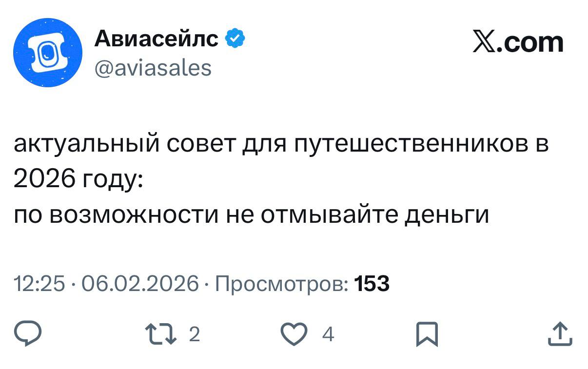This screenshot has height=369, width=588.
Task: Click the blue verified checkmark badge
Action: 235,39
